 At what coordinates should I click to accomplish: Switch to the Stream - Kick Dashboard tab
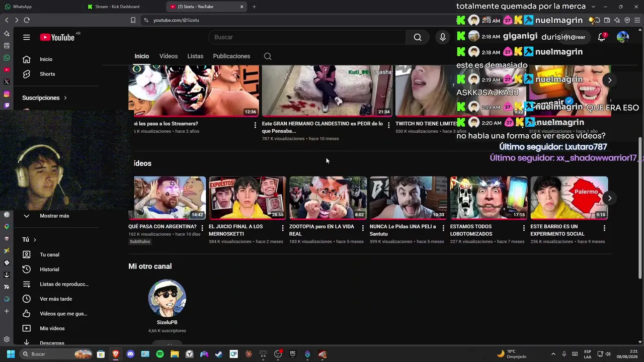point(124,7)
